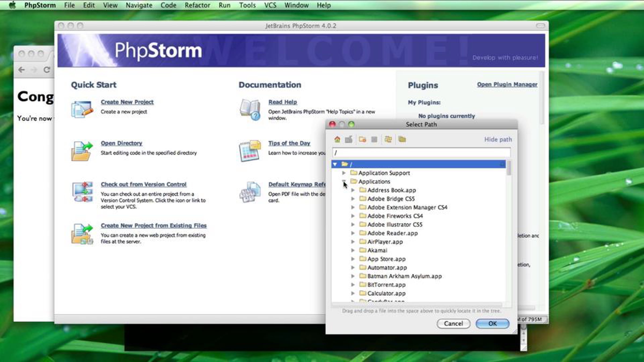Open the PhpStorm application menu
Viewport: 644px width, 362px height.
click(40, 5)
